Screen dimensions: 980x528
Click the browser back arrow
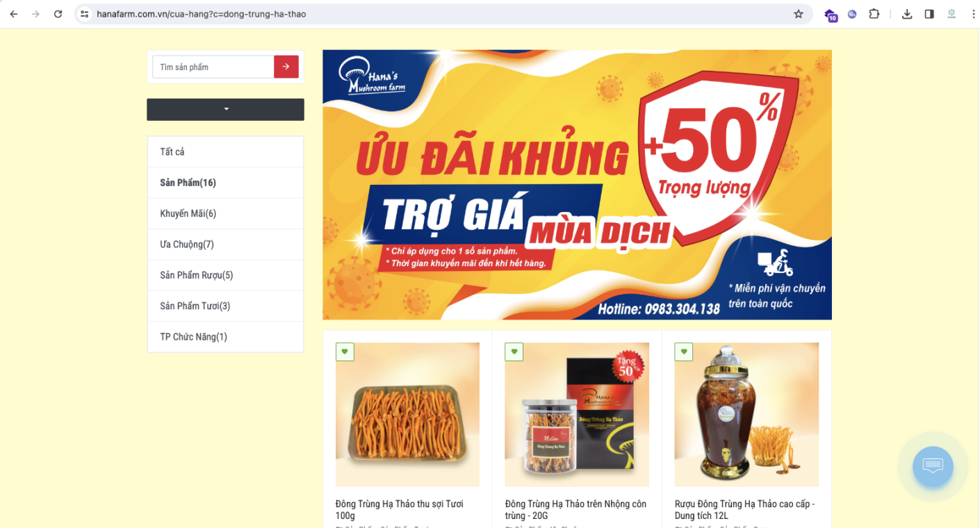point(14,14)
